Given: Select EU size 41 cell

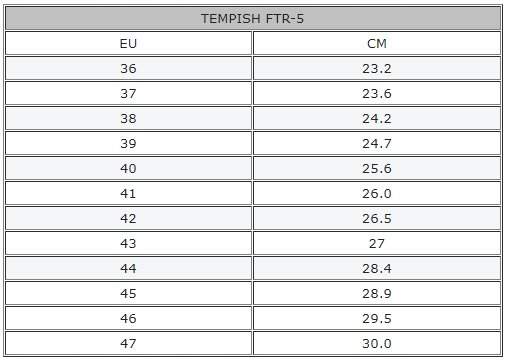Looking at the screenshot, I should [x=128, y=193].
